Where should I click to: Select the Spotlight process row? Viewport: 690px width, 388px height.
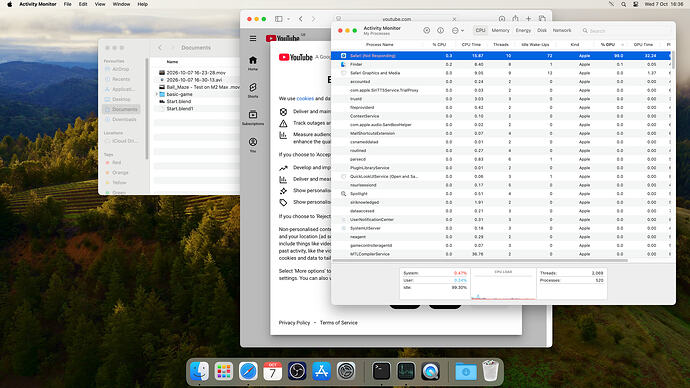pyautogui.click(x=501, y=194)
